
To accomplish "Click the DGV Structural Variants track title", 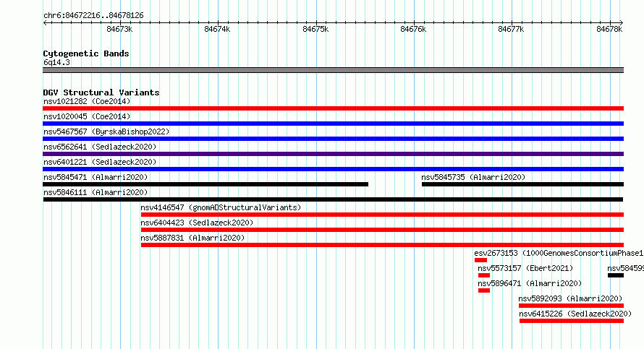I will pyautogui.click(x=101, y=92).
